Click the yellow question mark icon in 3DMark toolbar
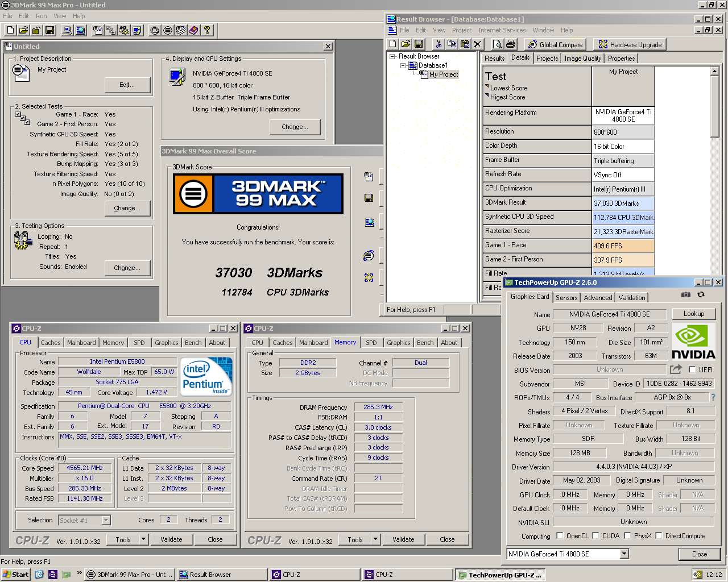728x582 pixels. pos(207,30)
